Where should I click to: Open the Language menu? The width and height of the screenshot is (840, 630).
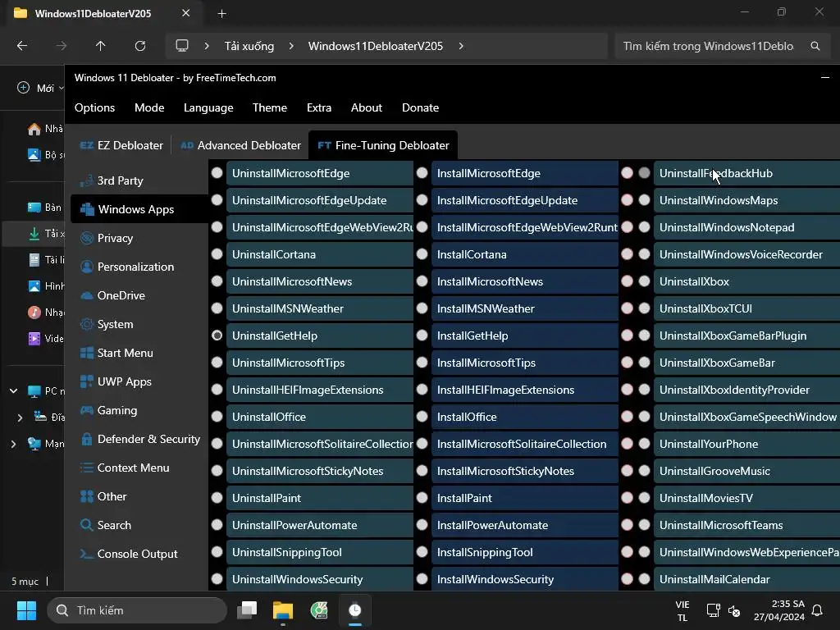(208, 107)
